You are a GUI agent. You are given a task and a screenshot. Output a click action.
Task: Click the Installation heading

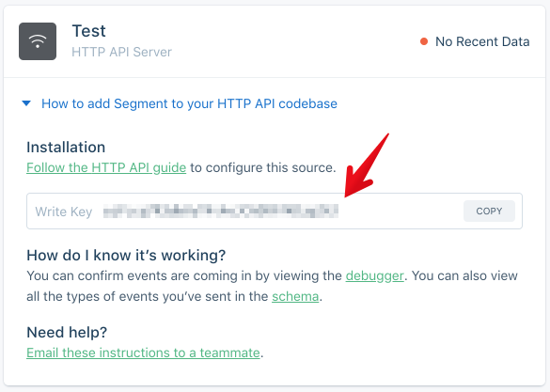click(66, 148)
